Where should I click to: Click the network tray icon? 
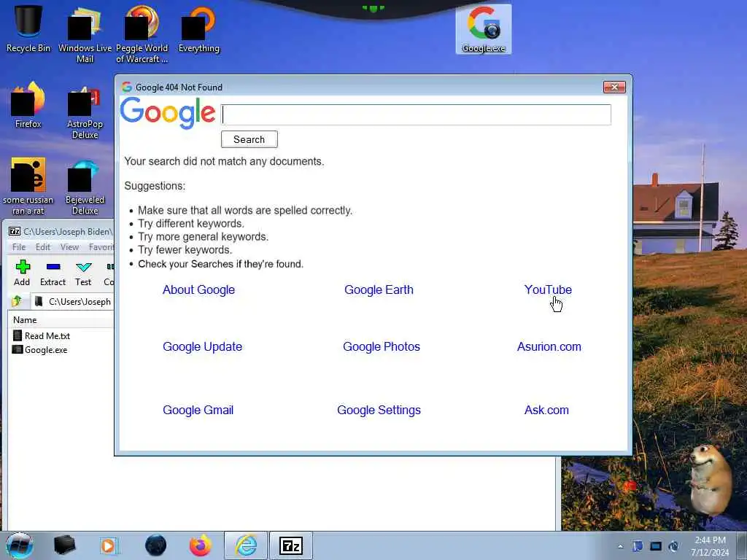(656, 546)
